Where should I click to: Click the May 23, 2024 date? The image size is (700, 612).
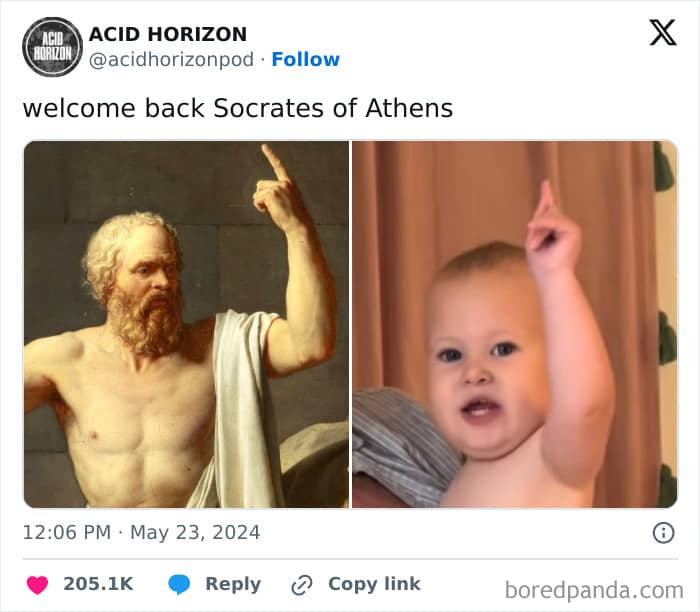point(195,533)
